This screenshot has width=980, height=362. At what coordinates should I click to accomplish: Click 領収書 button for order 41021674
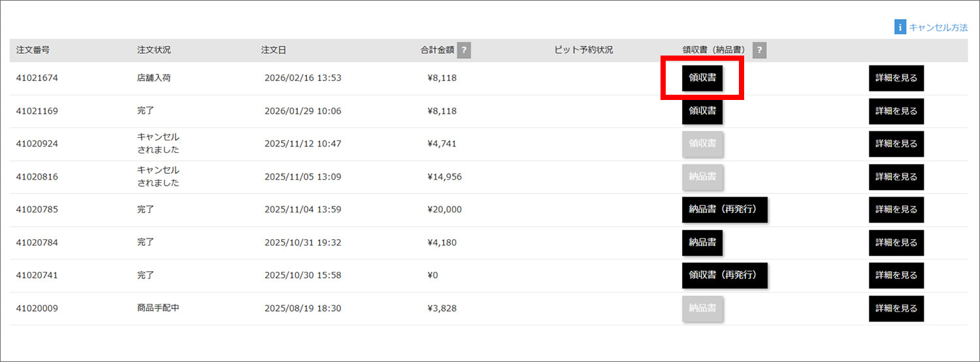pos(702,78)
